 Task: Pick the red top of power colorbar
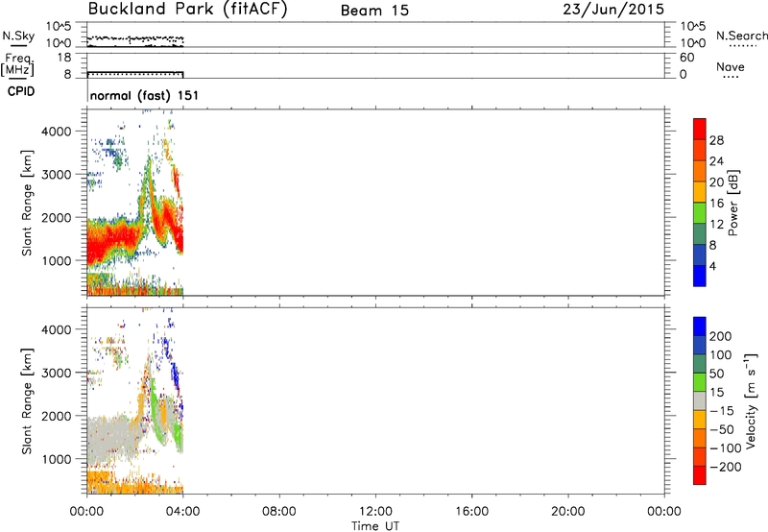coord(700,129)
